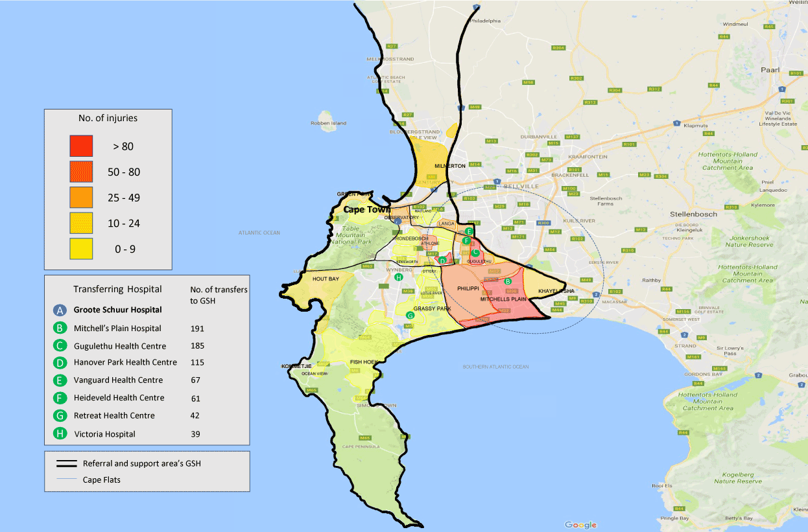Click legend H icon for Victoria Hospital

coord(60,434)
